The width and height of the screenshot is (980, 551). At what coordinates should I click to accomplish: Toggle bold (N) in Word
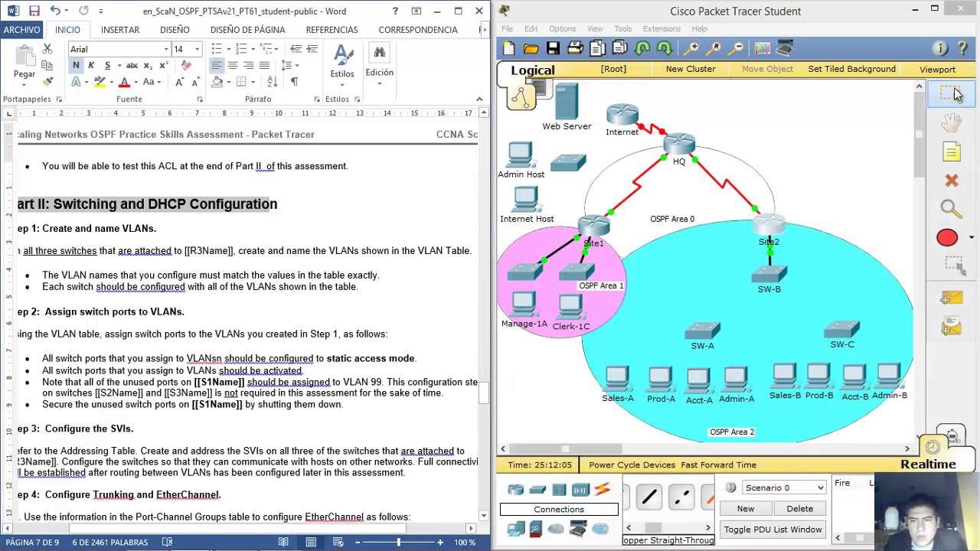click(76, 65)
